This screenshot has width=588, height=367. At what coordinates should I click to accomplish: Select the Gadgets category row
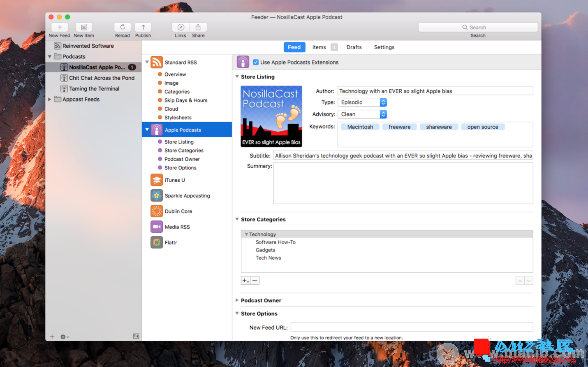point(387,250)
